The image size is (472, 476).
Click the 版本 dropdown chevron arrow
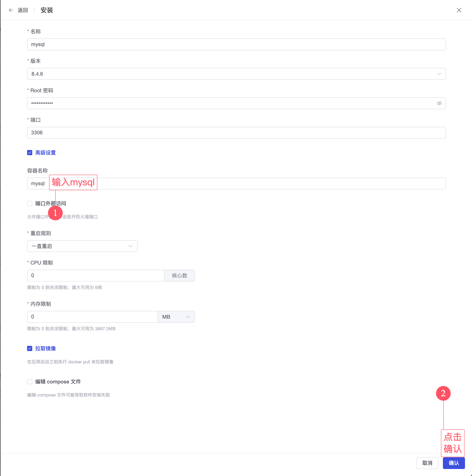[x=439, y=74]
